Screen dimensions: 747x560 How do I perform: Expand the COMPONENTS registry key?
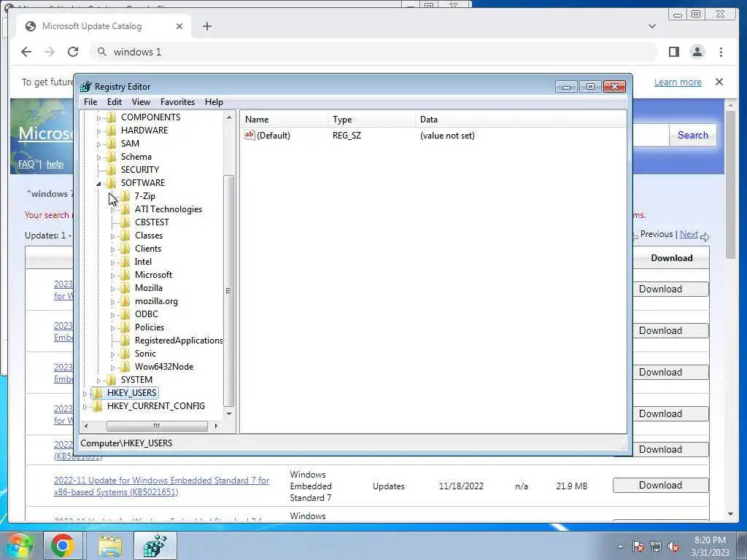click(98, 117)
